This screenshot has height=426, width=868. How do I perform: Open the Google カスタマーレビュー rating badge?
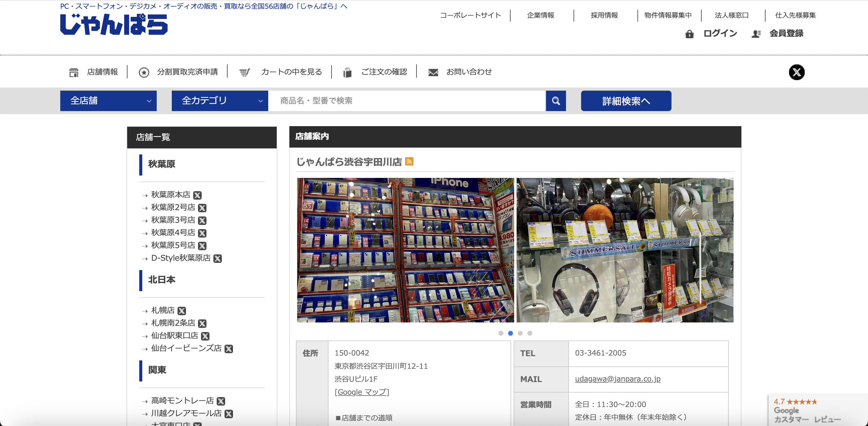818,410
